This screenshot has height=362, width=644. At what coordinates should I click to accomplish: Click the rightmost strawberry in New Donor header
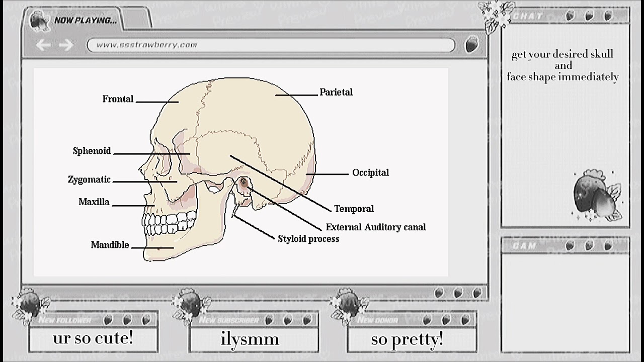pyautogui.click(x=465, y=320)
